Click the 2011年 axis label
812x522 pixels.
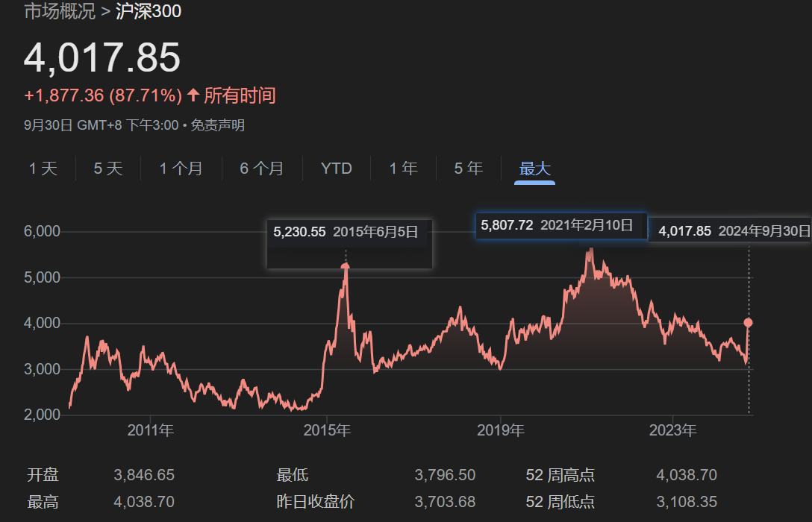[x=150, y=430]
